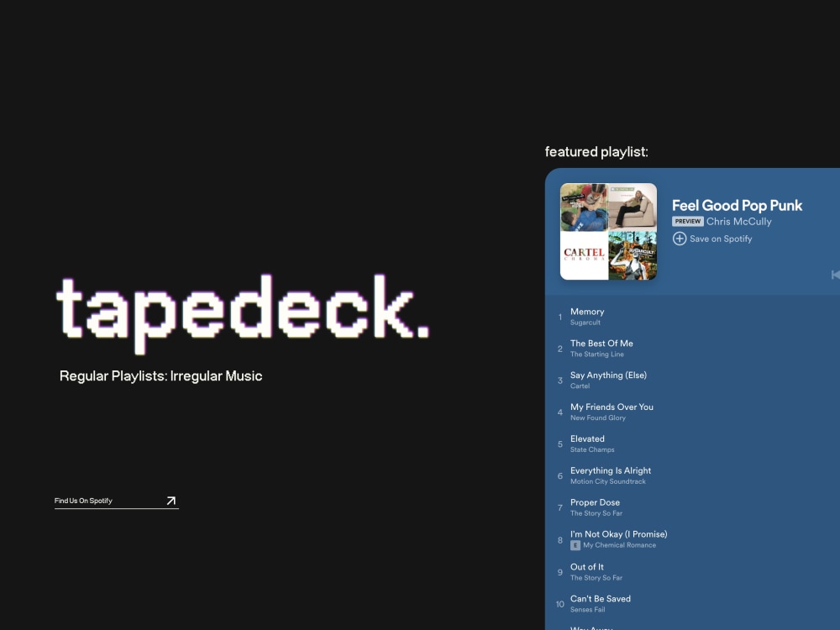Open the Chris McCully creator link
Image resolution: width=840 pixels, height=630 pixels.
[x=738, y=222]
